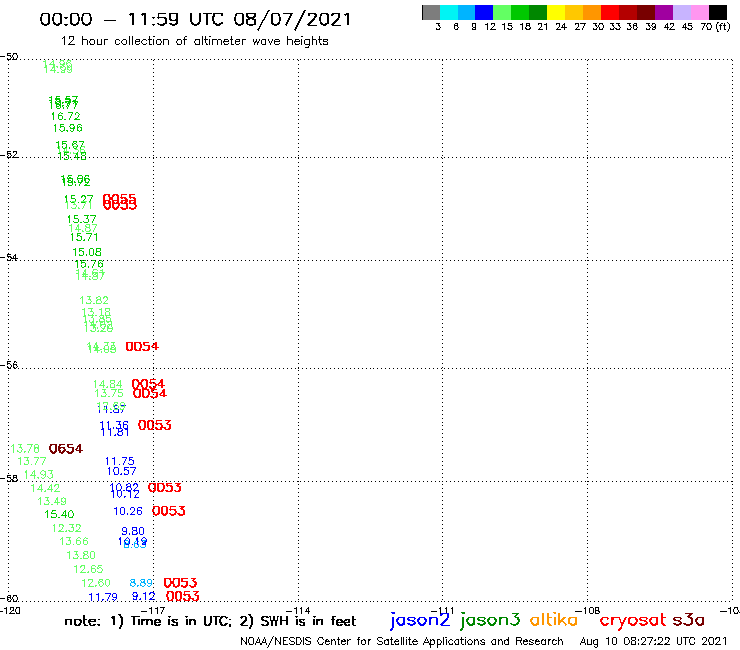Click the wave height value '16.72'

[x=66, y=116]
